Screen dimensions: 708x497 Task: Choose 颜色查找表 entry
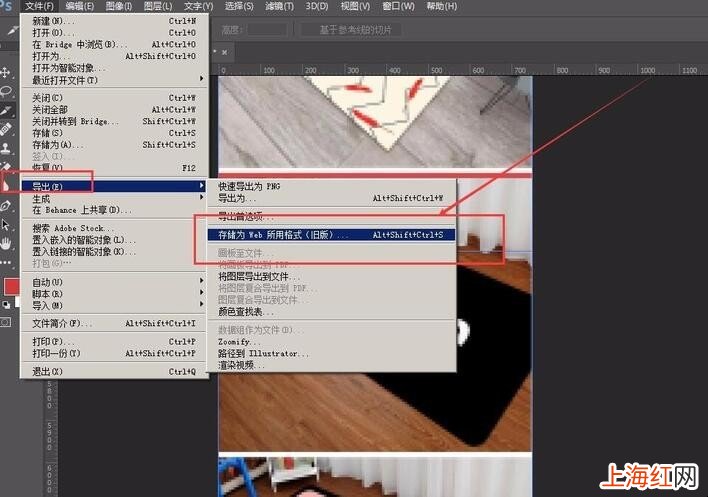331,312
